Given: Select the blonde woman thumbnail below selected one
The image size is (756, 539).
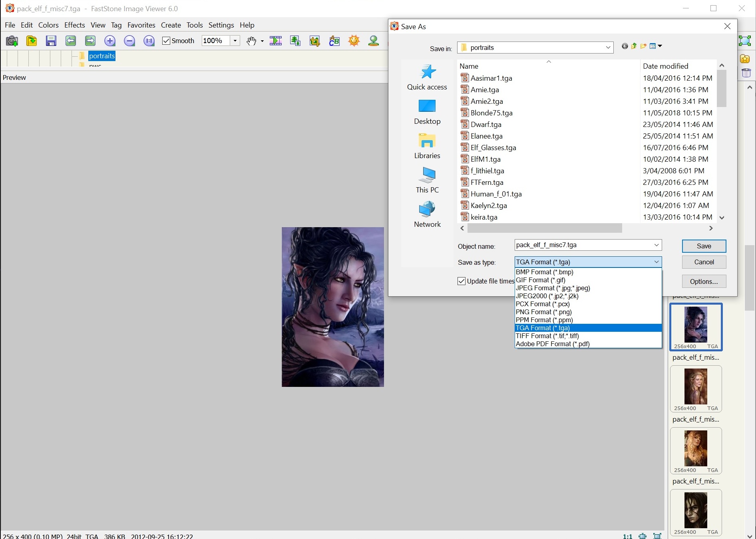Looking at the screenshot, I should [x=696, y=389].
